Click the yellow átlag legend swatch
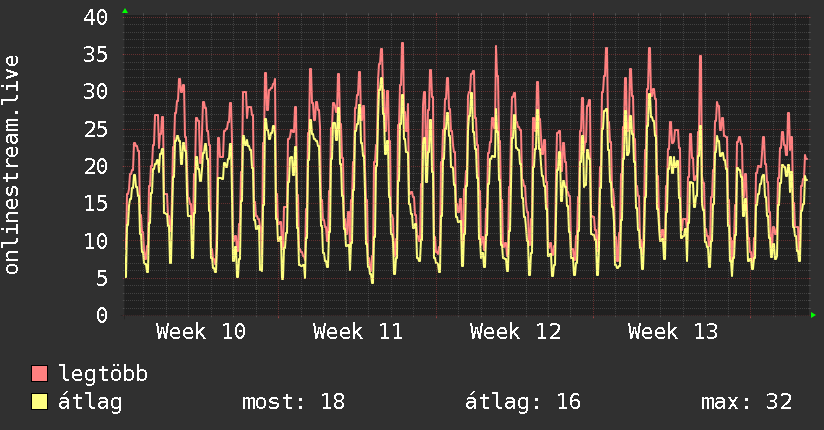Viewport: 824px width, 430px height. [x=39, y=402]
